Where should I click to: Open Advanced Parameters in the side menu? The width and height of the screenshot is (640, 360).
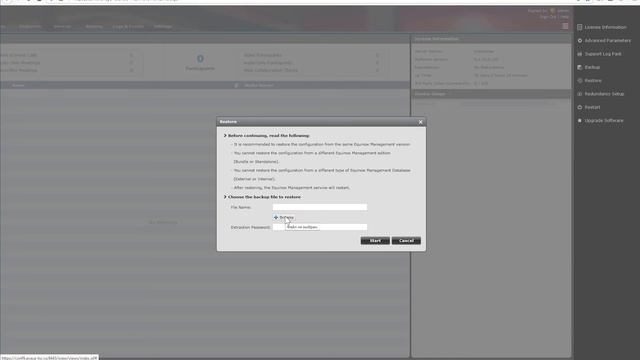[607, 41]
